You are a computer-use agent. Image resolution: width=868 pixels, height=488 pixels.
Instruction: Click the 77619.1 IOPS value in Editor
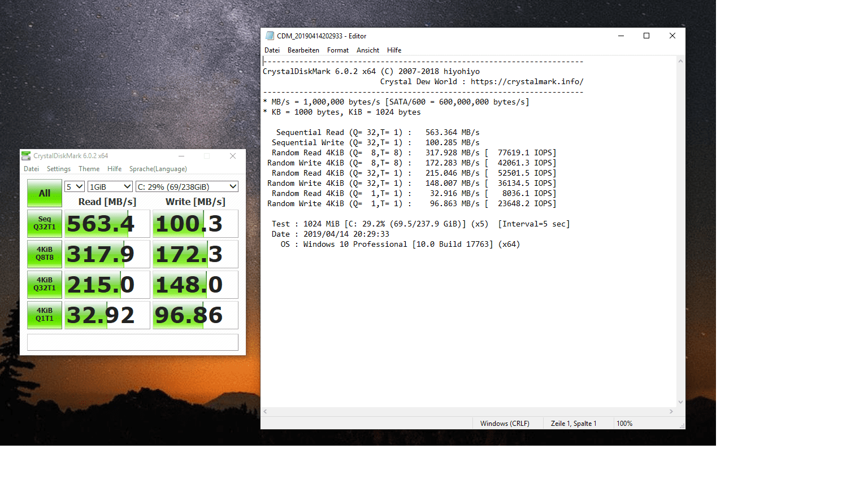click(527, 153)
